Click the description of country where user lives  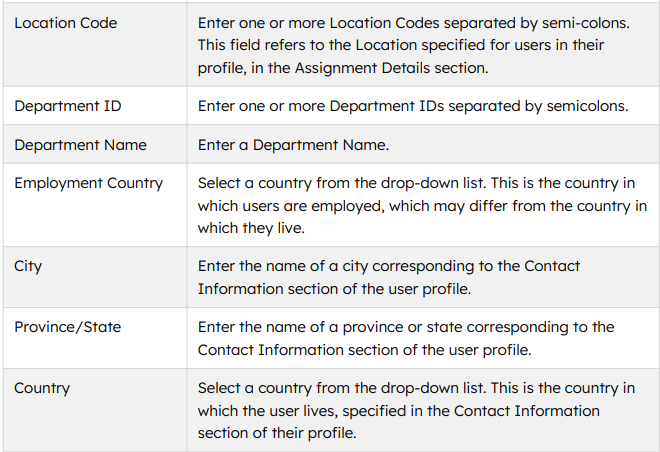(416, 410)
